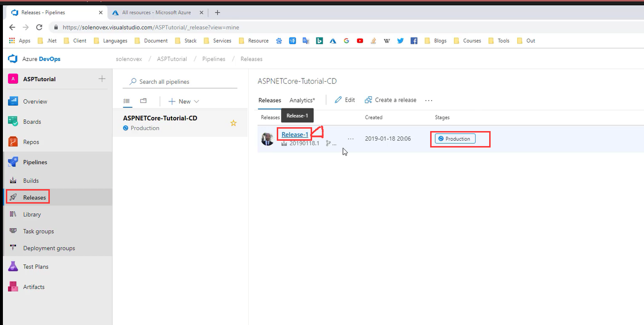Open the YouTube bookmark icon
644x325 pixels.
[360, 41]
